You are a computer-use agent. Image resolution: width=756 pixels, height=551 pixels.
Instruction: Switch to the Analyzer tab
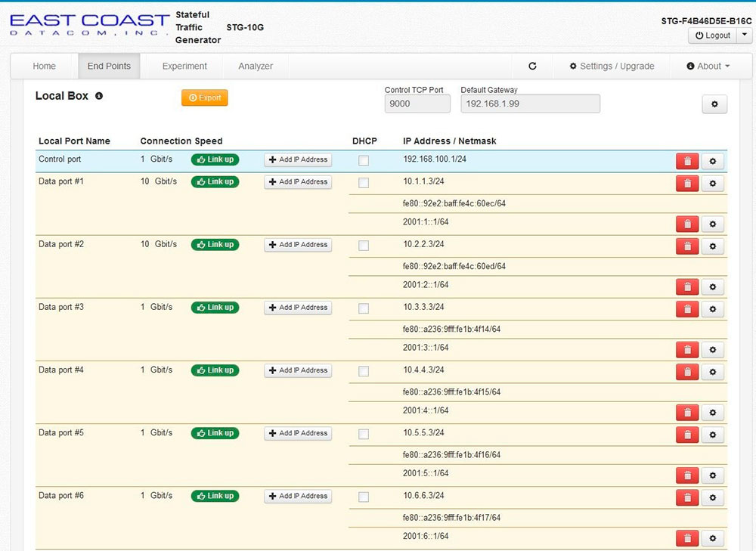click(x=255, y=66)
